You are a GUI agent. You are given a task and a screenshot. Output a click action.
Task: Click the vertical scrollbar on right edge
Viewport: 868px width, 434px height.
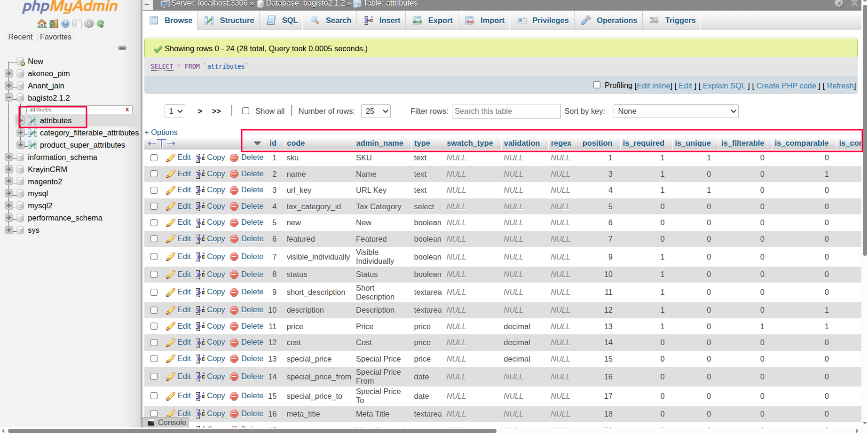865,129
